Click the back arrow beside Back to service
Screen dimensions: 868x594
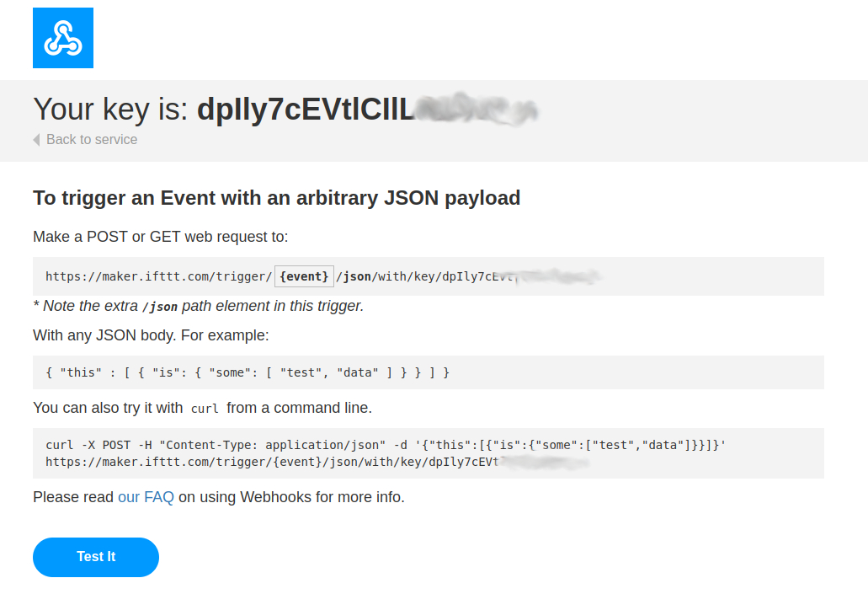pyautogui.click(x=36, y=140)
